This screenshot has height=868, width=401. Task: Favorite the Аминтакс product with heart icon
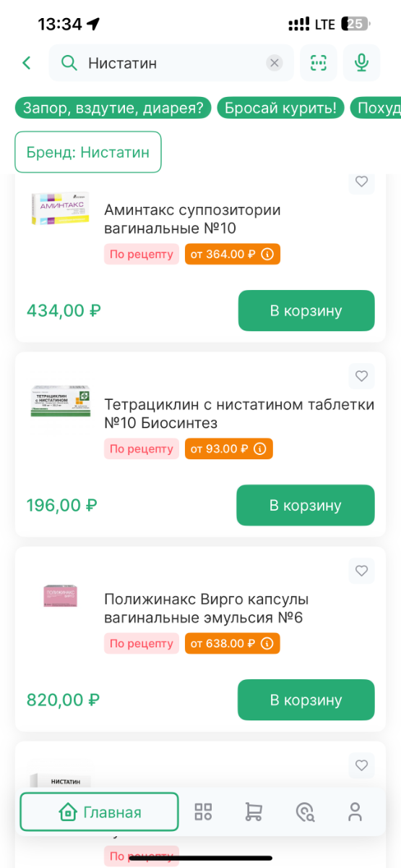362,182
